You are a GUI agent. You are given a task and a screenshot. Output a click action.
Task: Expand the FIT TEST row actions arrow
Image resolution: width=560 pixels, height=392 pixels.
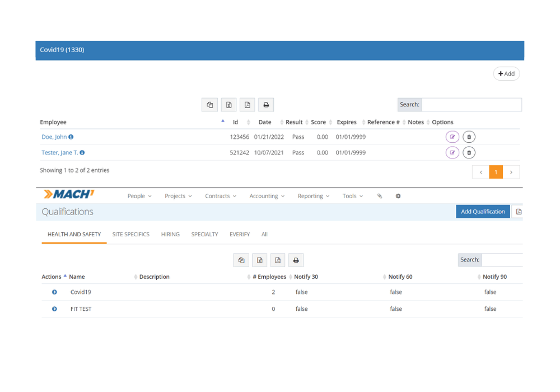tap(54, 309)
